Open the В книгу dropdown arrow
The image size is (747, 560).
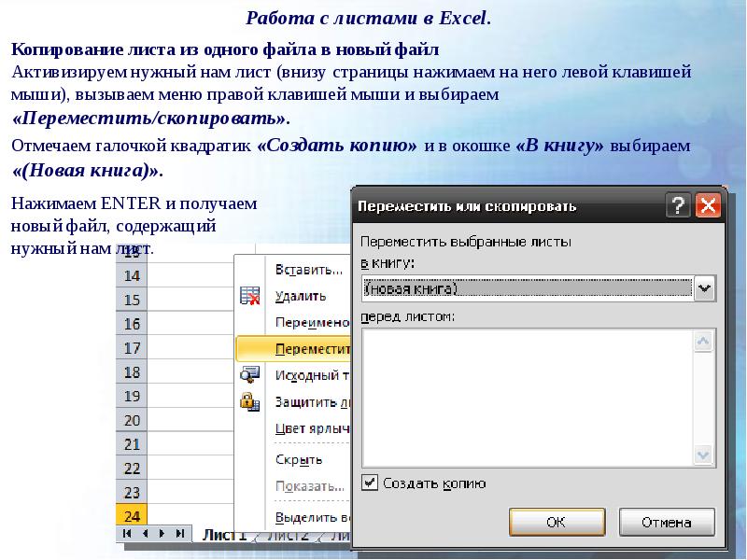click(704, 289)
